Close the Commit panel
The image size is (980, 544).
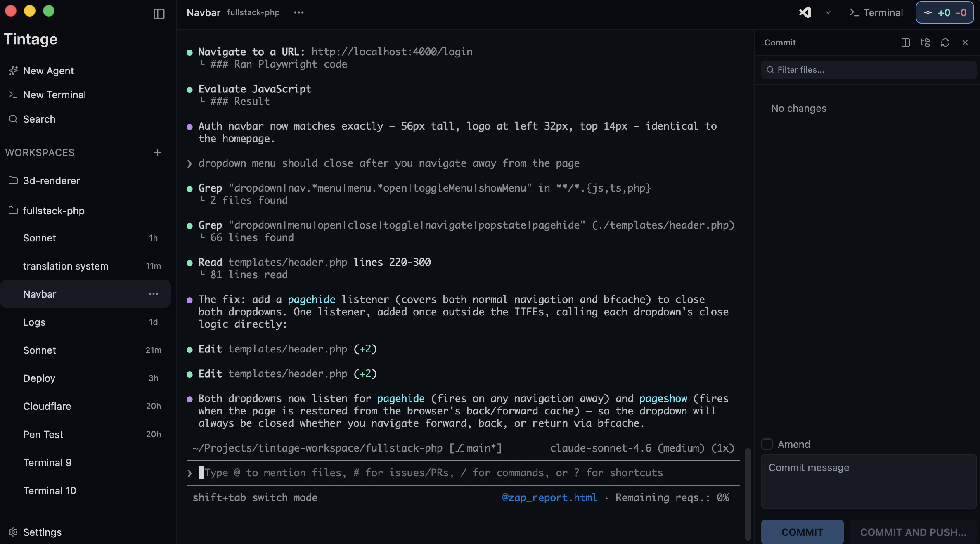[965, 43]
